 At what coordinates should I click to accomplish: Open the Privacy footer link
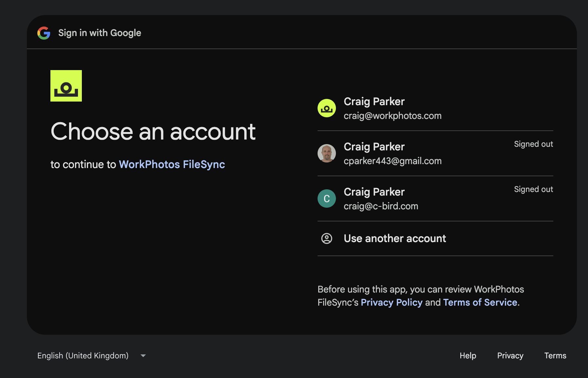click(x=510, y=356)
